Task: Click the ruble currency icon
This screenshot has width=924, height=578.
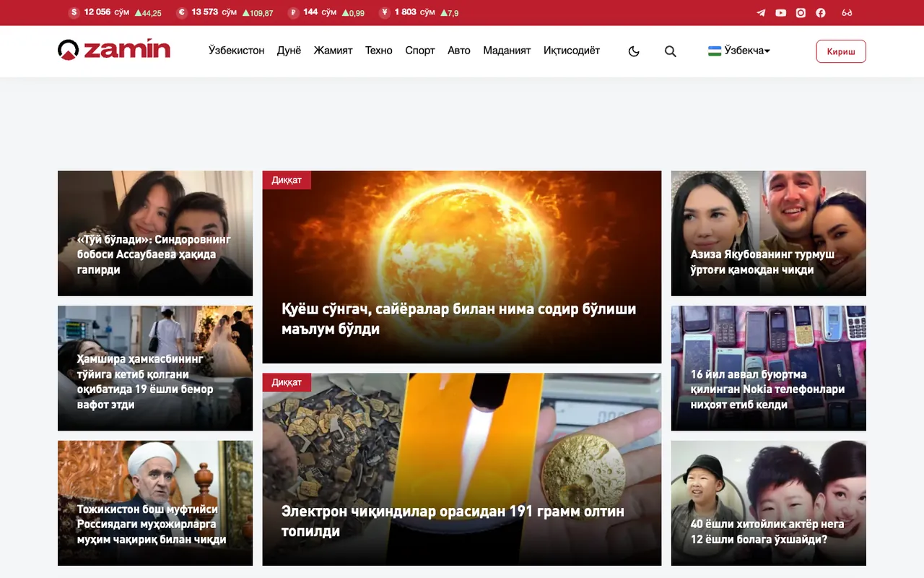Action: click(x=293, y=12)
